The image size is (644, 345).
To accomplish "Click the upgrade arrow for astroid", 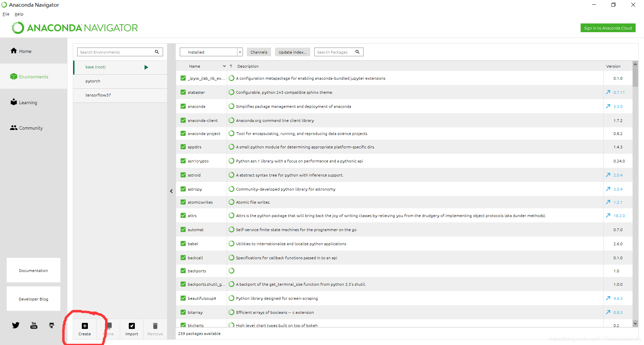I will pyautogui.click(x=608, y=175).
